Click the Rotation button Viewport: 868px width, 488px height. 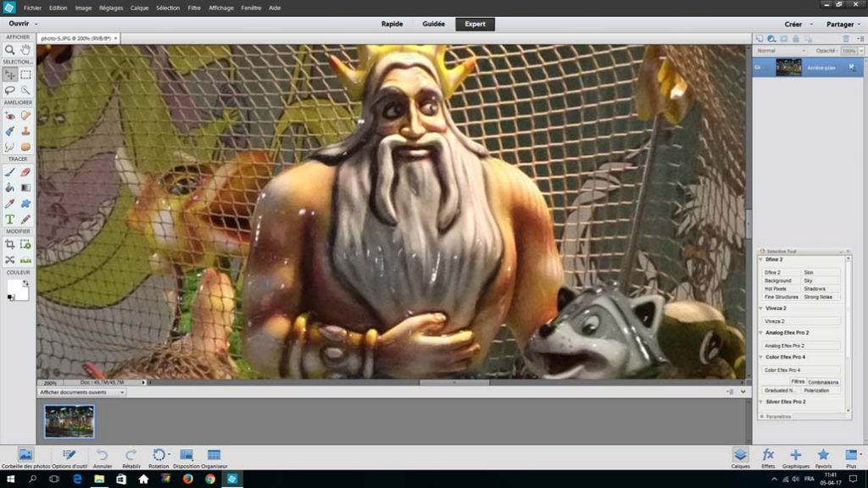[x=159, y=457]
